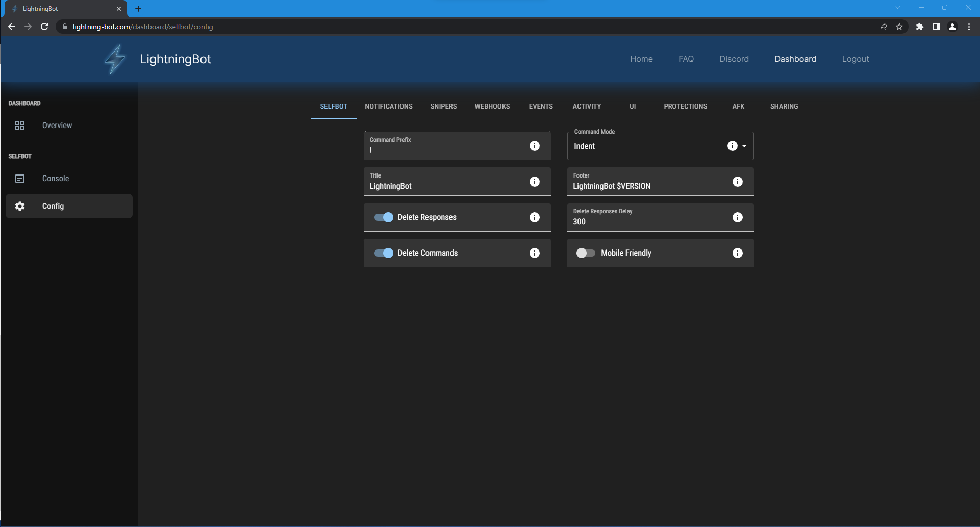980x527 pixels.
Task: Open the browser tab search chevron
Action: [x=897, y=7]
